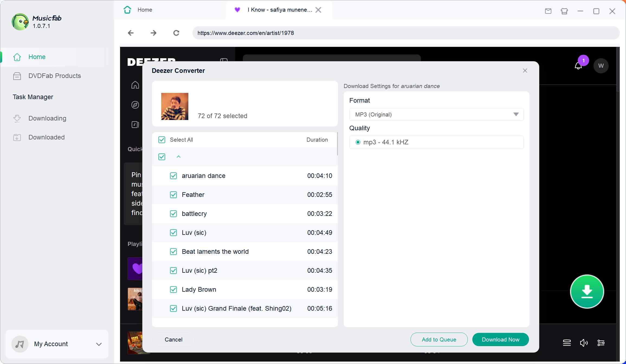Open the mail feedback icon

[548, 11]
